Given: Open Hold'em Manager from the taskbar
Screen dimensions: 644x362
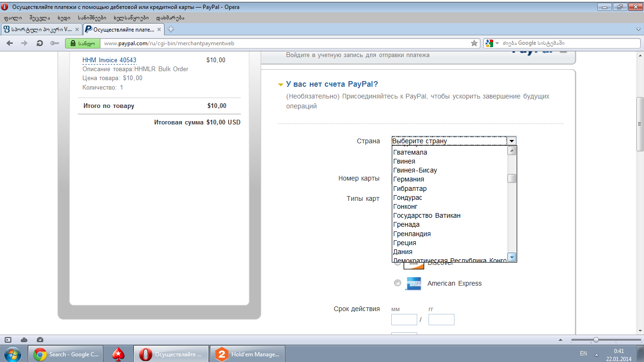Looking at the screenshot, I should point(247,354).
